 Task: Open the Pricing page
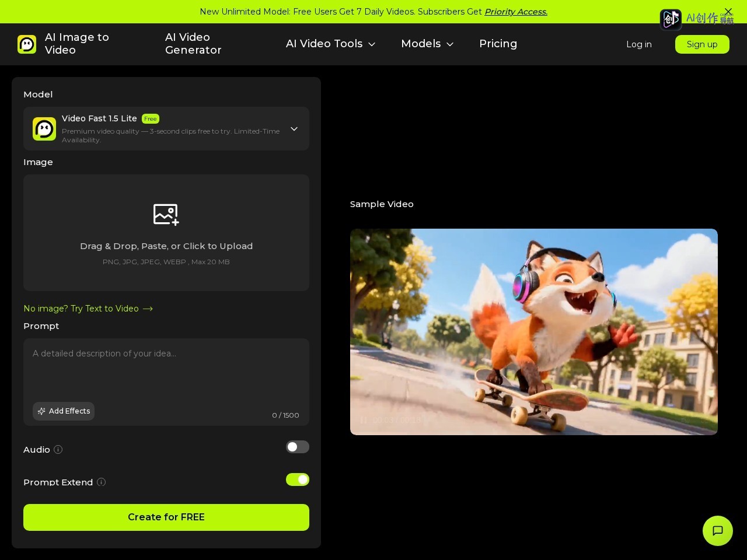coord(498,44)
